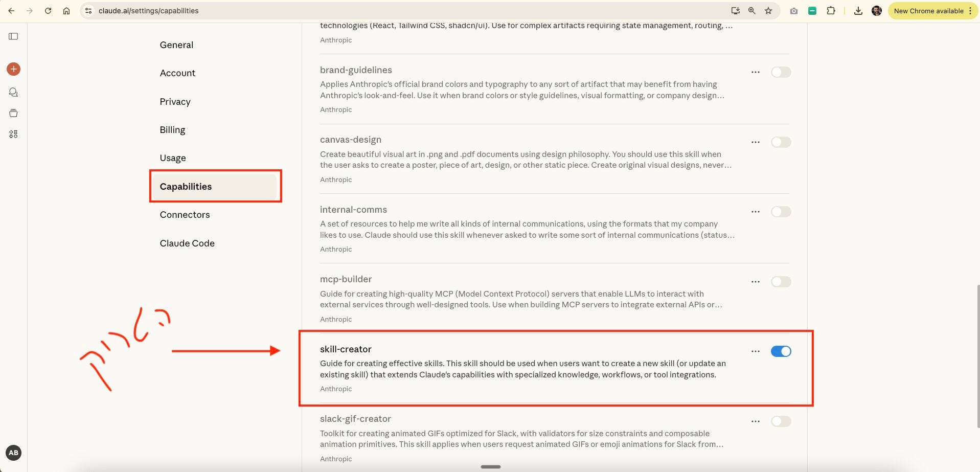Turn on the mcp-builder skill toggle
Screen dimensions: 980x472
781,282
